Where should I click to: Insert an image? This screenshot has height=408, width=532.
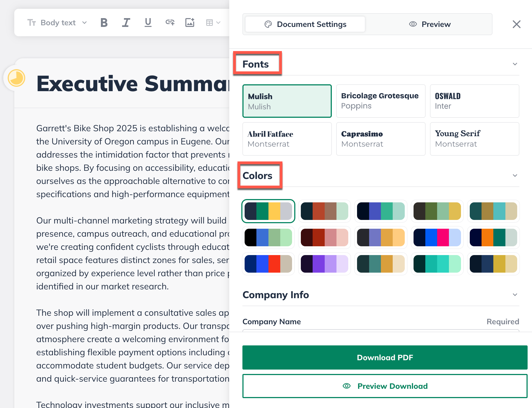[190, 23]
